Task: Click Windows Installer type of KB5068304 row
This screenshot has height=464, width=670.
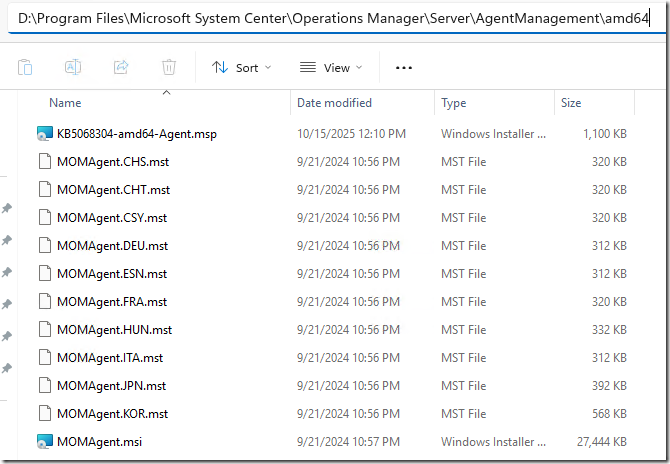Action: [x=494, y=134]
